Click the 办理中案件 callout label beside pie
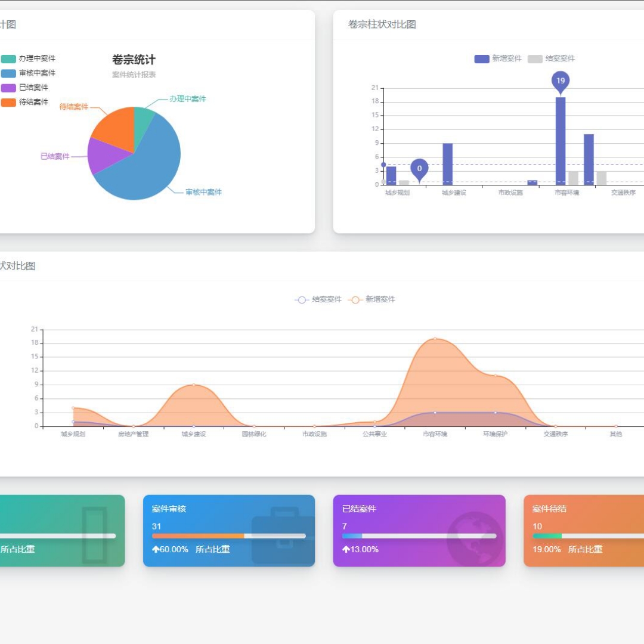 188,99
